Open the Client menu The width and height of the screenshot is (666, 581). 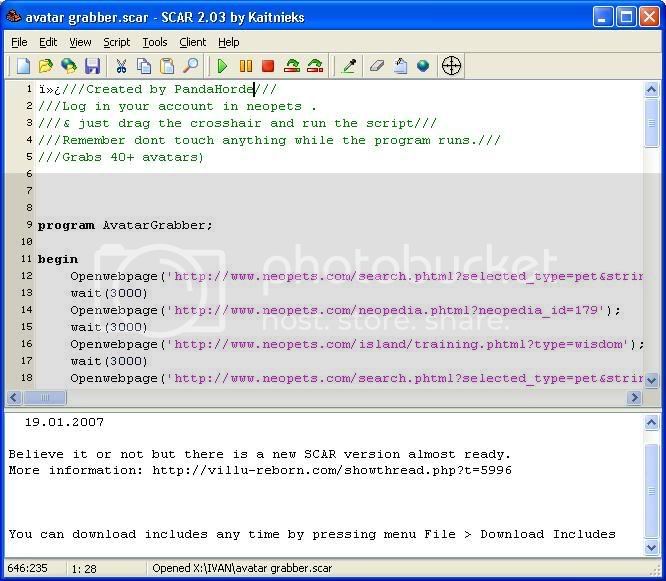click(x=192, y=42)
